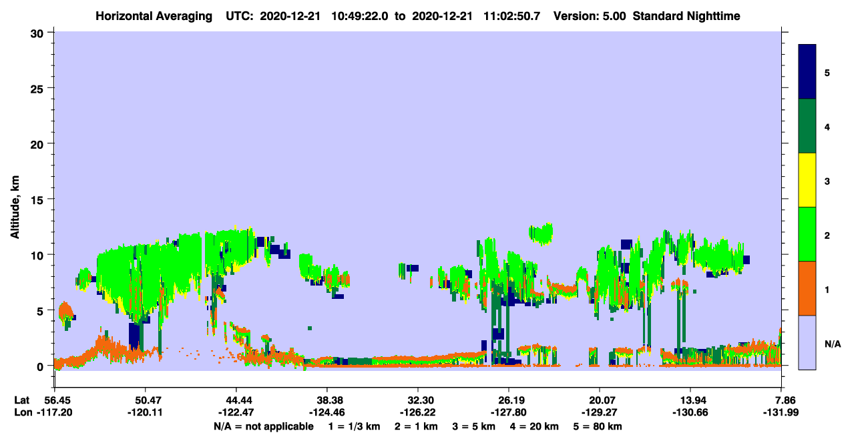Click the longitude value '-124.46'
This screenshot has width=868, height=445.
[x=327, y=412]
